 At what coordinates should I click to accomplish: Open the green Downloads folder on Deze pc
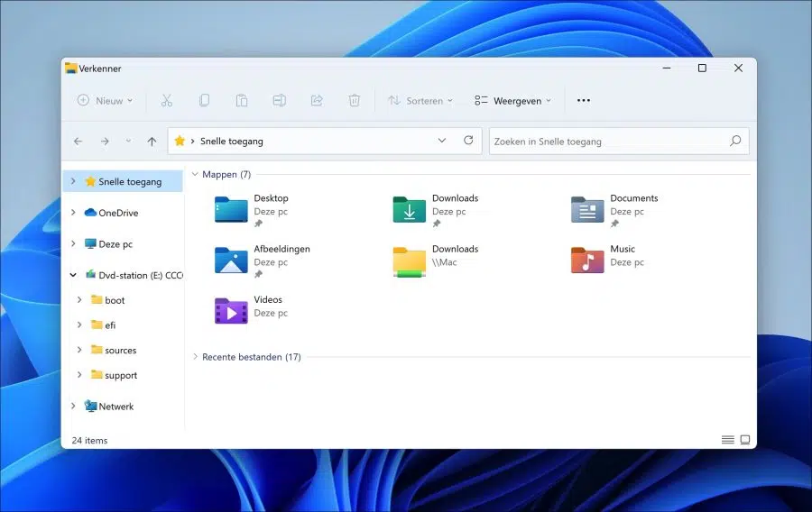tap(409, 209)
